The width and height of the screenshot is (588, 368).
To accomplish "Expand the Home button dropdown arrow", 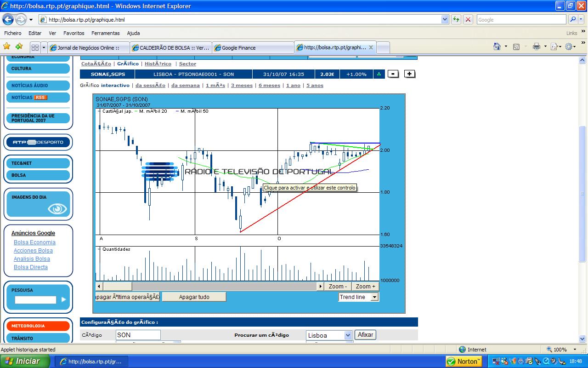I will click(x=506, y=46).
